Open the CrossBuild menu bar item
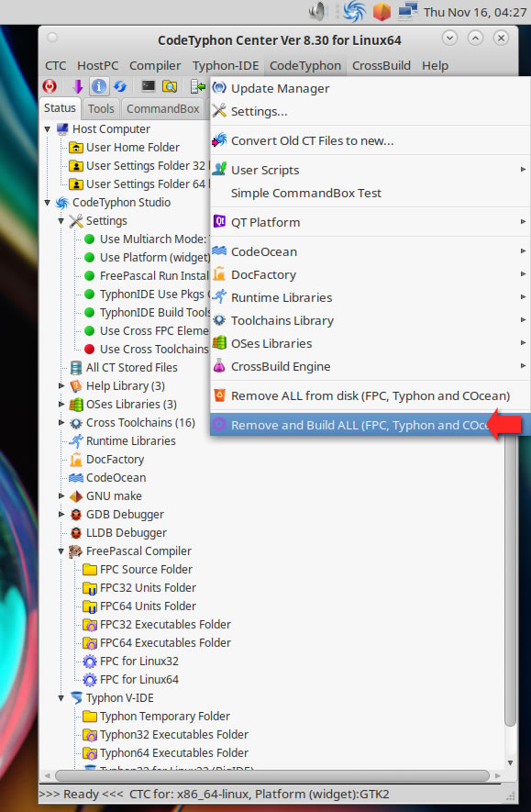Screen dimensions: 531x812 [382, 66]
